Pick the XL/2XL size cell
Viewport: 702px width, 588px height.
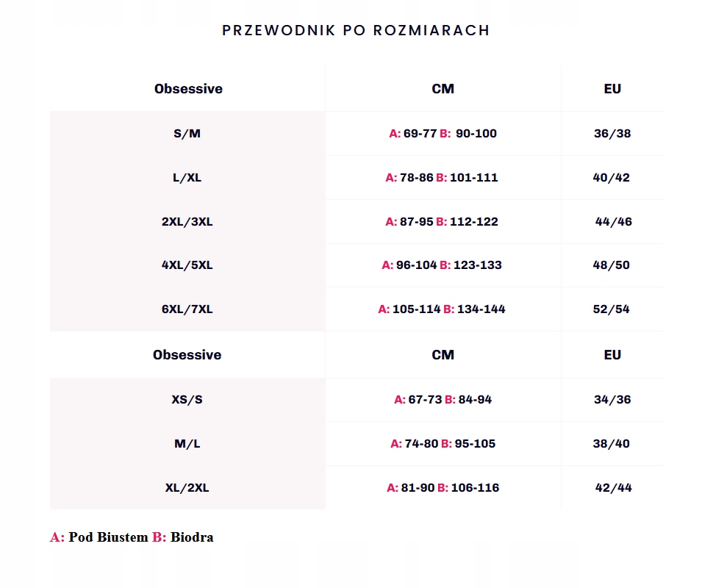coord(187,488)
